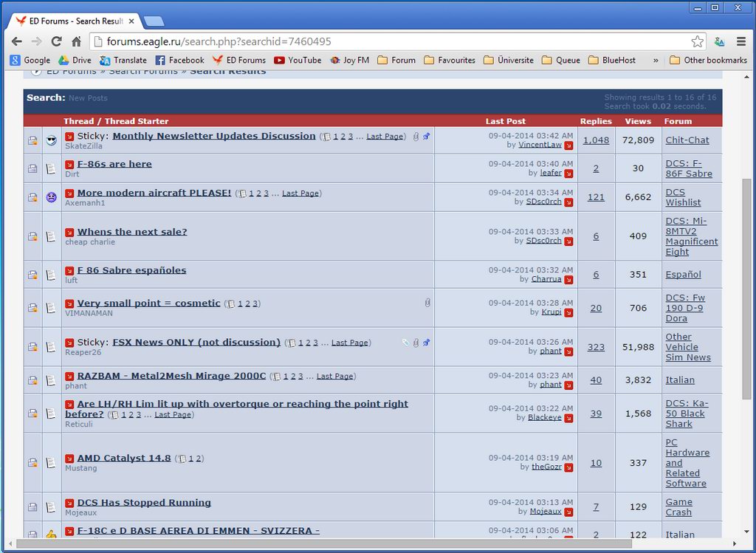Screen dimensions: 756x553
Task: Go to first unread in DCS Has Stopped Running
Action: pos(69,503)
